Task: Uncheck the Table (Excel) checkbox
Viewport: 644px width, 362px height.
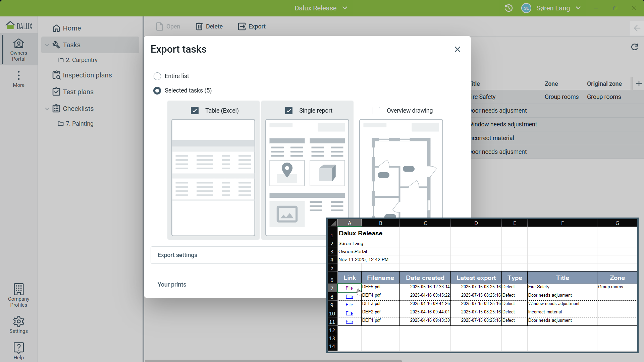Action: click(195, 111)
